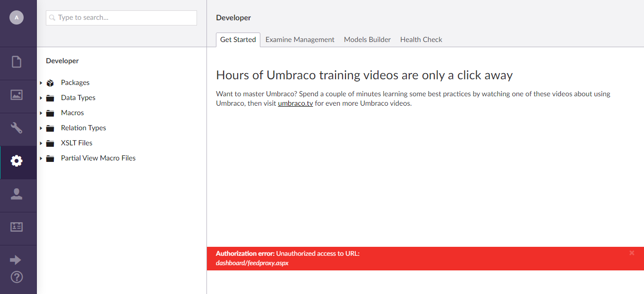Screen dimensions: 644x294
Task: Select the XSLT Files label
Action: coord(77,143)
